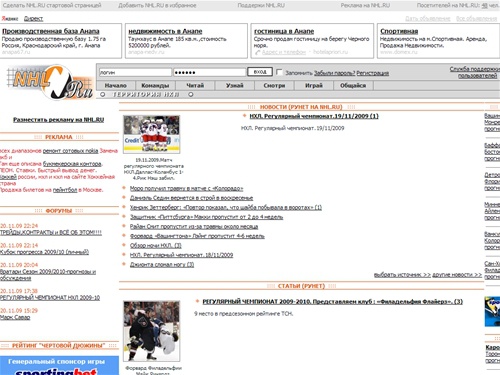The width and height of the screenshot is (500, 375).
Task: Open forum thread РЕГУЛЯРНЫЙ ЧЕМПИОНАТ НХЛ 2009-10
Action: click(50, 298)
